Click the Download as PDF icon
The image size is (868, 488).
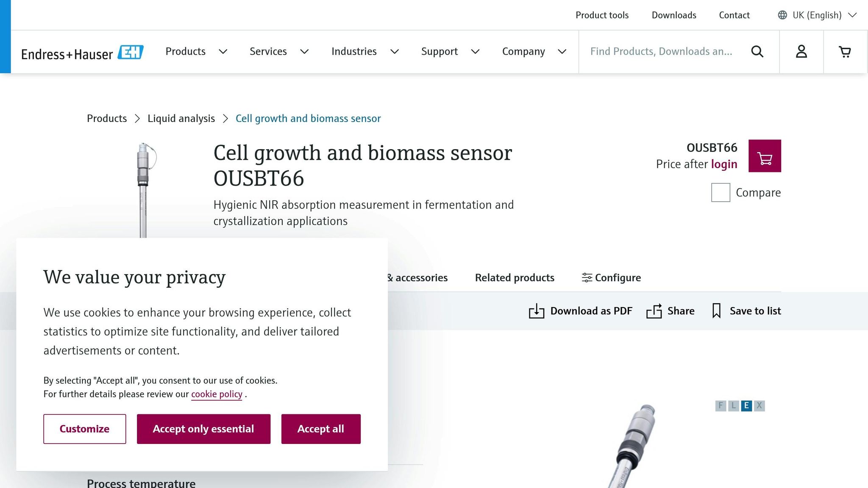click(536, 311)
